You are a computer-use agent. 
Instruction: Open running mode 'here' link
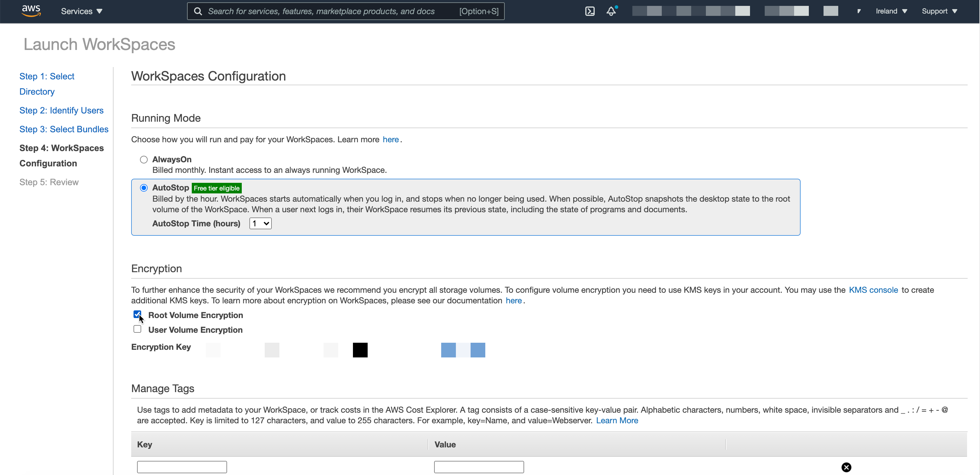point(390,139)
